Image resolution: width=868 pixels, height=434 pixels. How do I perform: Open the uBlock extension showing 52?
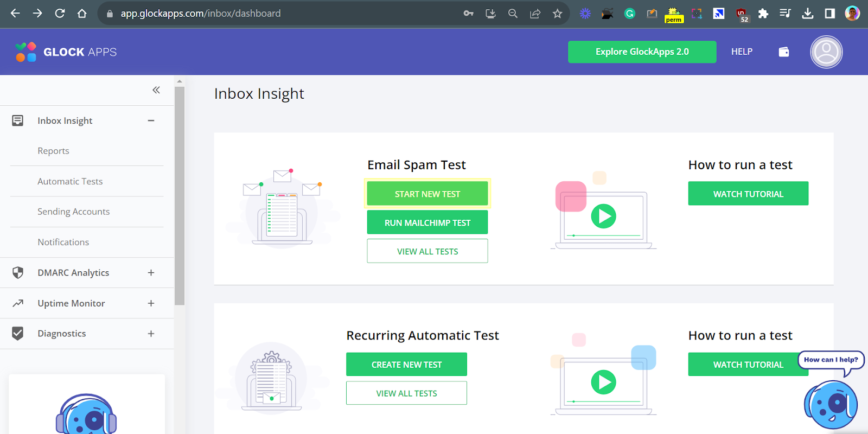click(x=742, y=15)
